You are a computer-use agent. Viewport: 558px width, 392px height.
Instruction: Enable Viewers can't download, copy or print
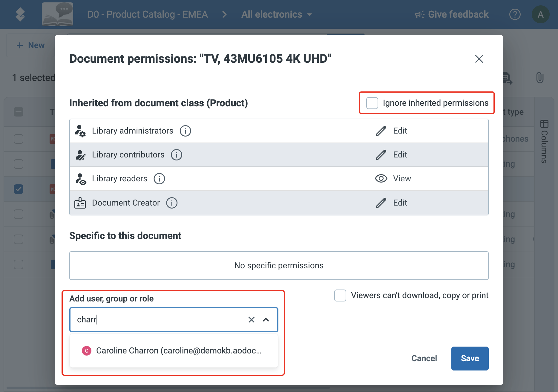[340, 295]
